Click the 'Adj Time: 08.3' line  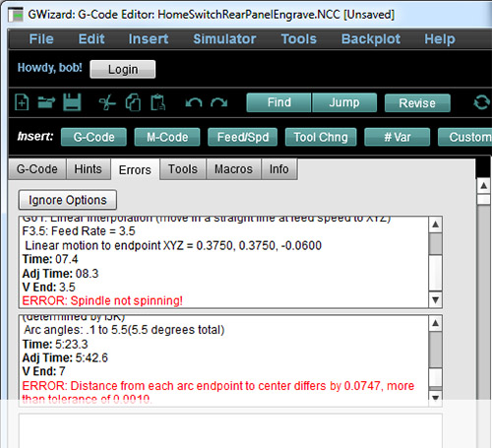click(x=60, y=274)
